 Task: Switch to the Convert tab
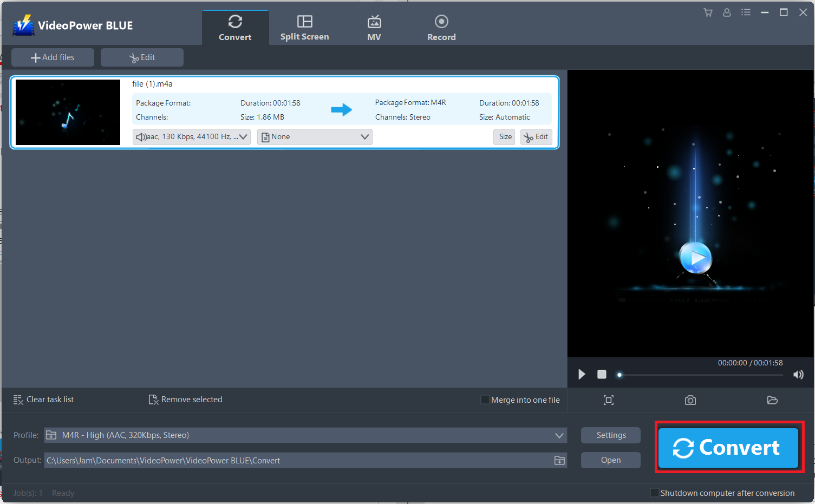tap(235, 27)
